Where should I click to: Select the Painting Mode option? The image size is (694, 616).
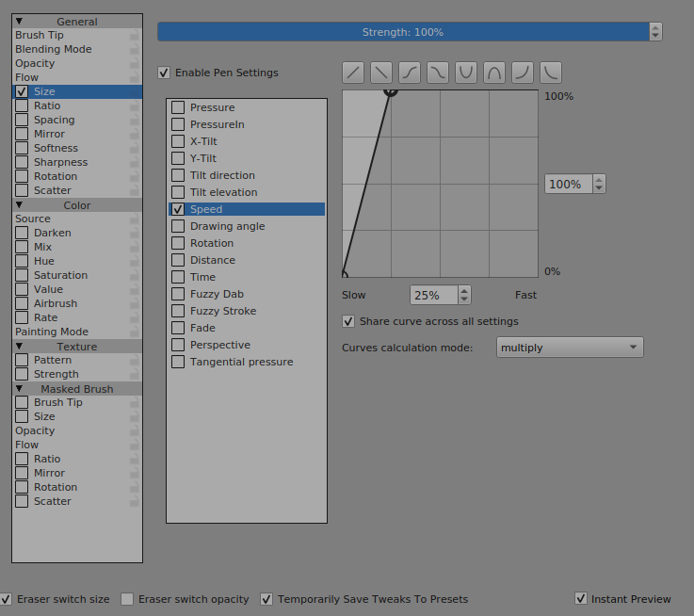52,332
